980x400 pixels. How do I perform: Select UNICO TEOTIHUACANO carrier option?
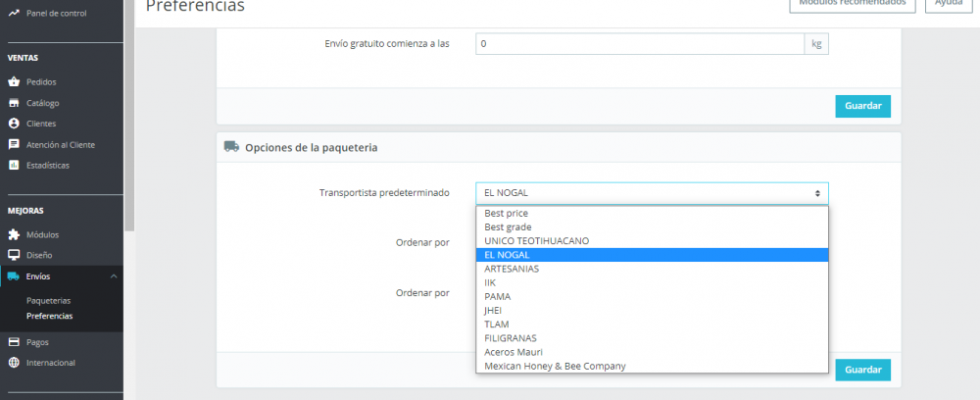point(652,240)
